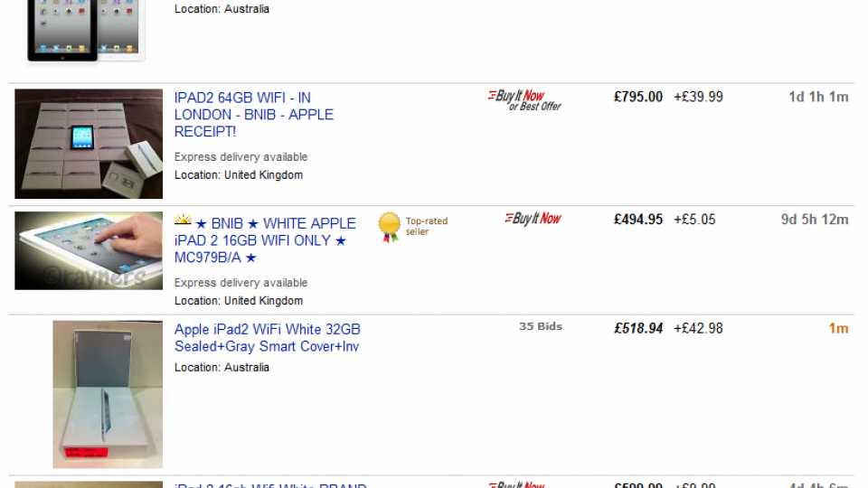Image resolution: width=868 pixels, height=488 pixels.
Task: Open the white iPad with hand thumbnail
Action: (x=89, y=250)
